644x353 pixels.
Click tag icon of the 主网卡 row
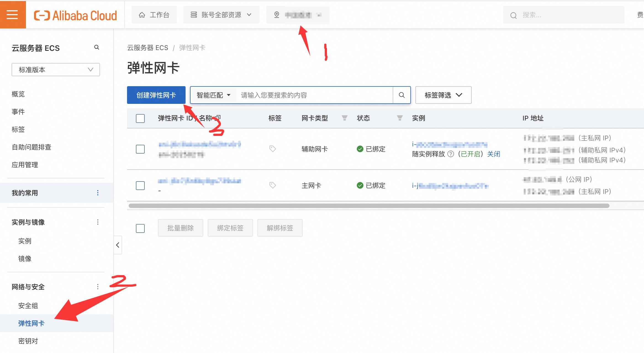tap(273, 185)
